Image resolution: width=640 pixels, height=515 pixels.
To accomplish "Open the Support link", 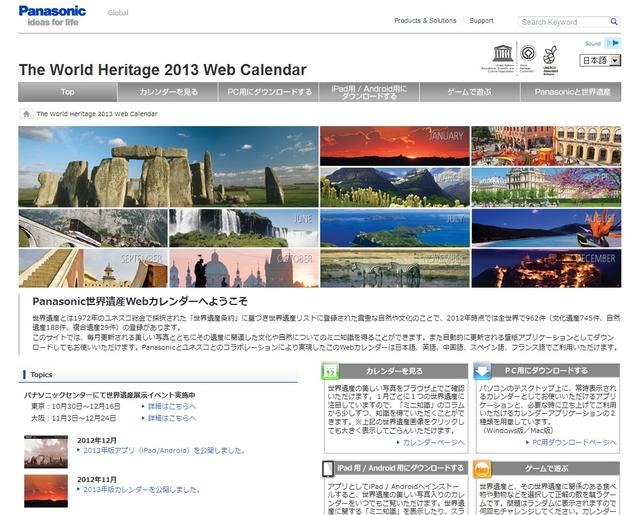I will [481, 20].
